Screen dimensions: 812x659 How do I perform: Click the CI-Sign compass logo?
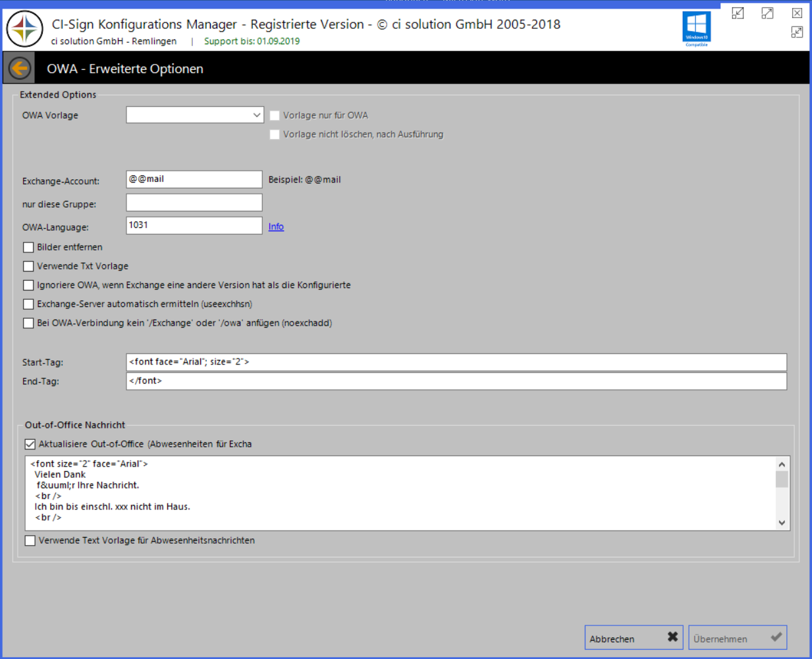coord(24,29)
